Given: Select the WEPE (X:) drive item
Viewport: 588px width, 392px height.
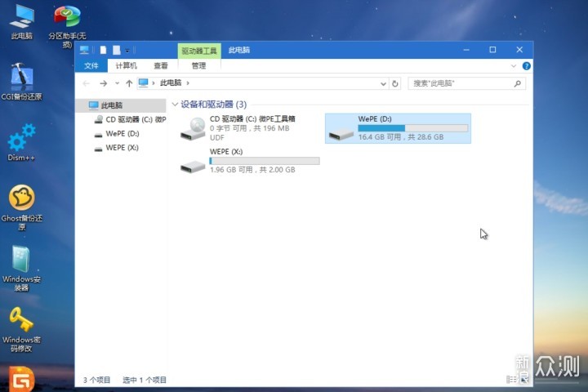Looking at the screenshot, I should (x=249, y=161).
